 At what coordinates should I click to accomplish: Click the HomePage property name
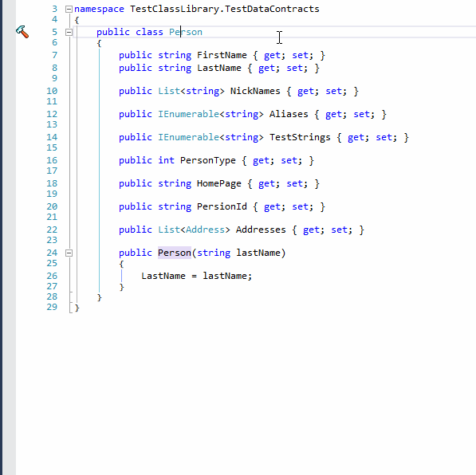click(219, 183)
